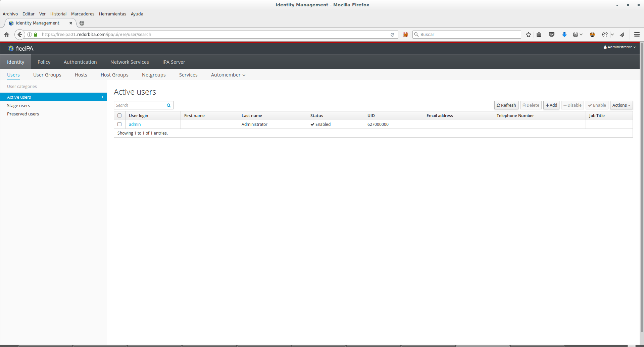This screenshot has height=347, width=644.
Task: Open a new tab with plus icon
Action: tap(82, 23)
